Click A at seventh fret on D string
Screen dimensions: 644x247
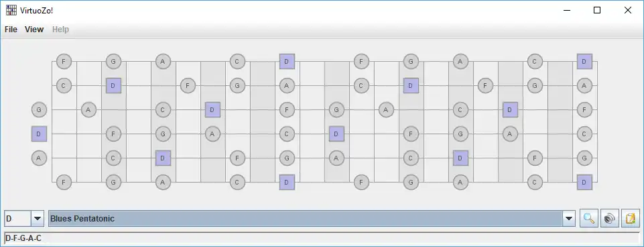pyautogui.click(x=212, y=134)
